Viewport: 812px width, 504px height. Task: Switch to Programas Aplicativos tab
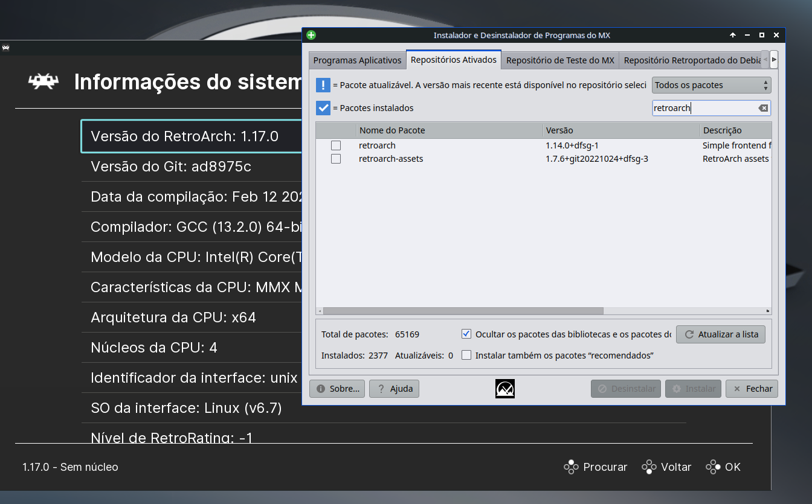(358, 60)
